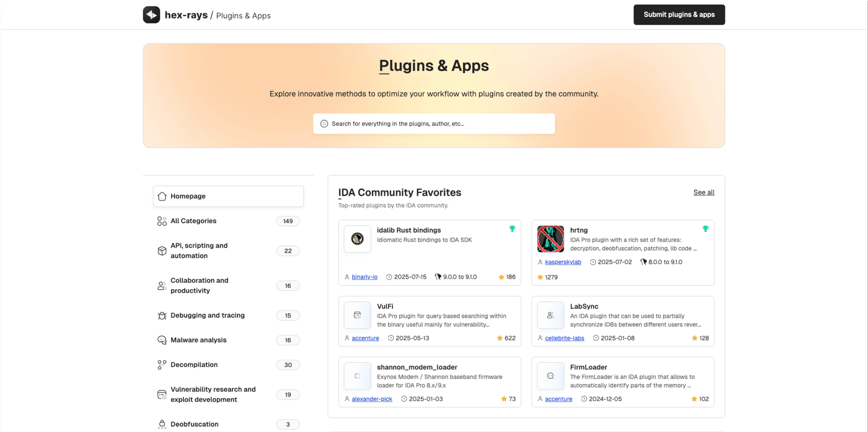Open the kasperskylab author profile
868x432 pixels.
563,262
